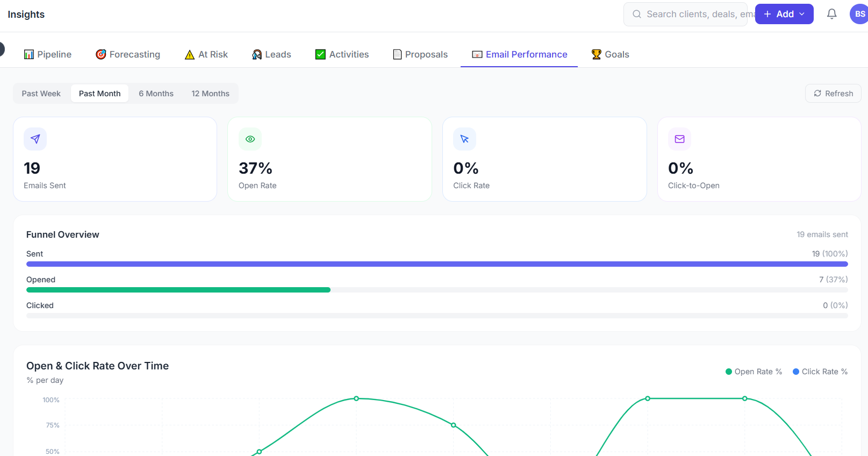Go to the Leads tab
This screenshot has width=868, height=456.
(271, 54)
